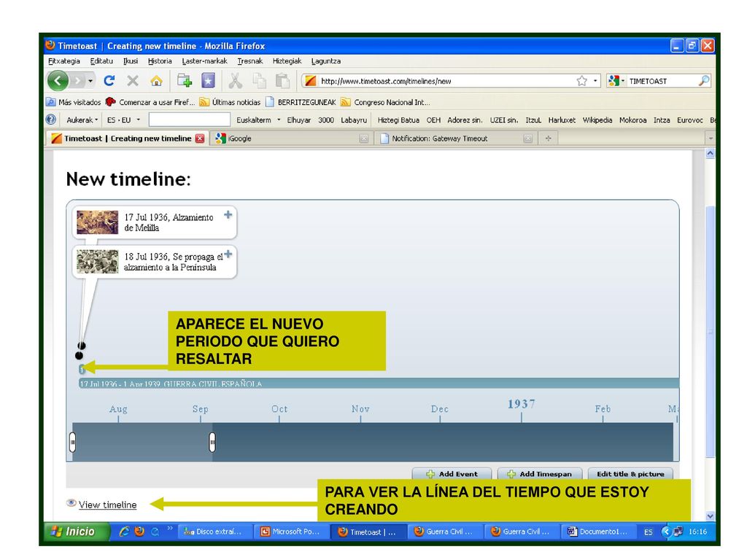
Task: Launch Internet Explorer from the quick launch
Action: click(124, 532)
